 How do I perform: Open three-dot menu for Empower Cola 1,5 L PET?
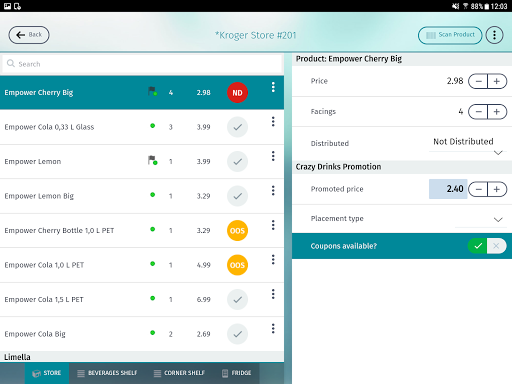click(x=273, y=294)
